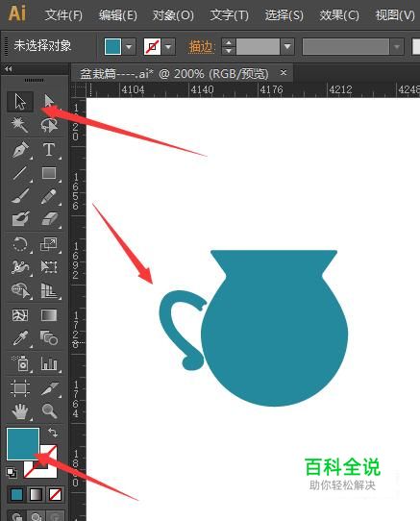The image size is (420, 521).
Task: Select the Rectangle tool
Action: (x=49, y=173)
